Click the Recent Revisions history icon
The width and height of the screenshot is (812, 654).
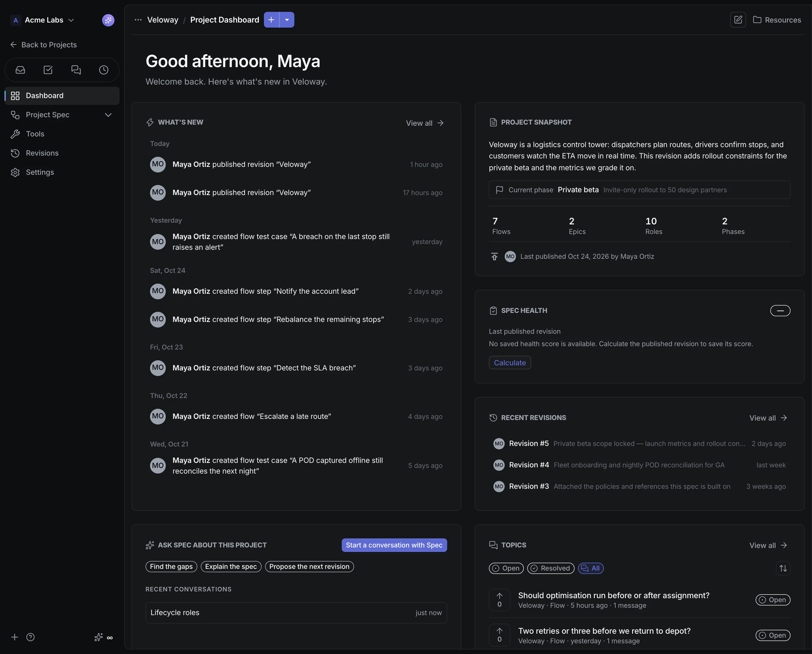click(493, 417)
